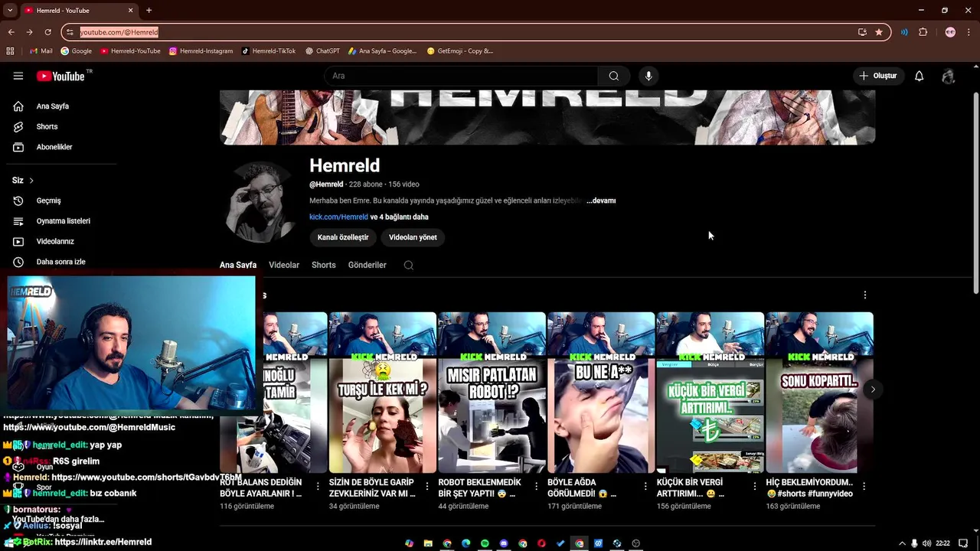Open the YouTube account avatar menu
This screenshot has height=551, width=980.
tap(949, 76)
